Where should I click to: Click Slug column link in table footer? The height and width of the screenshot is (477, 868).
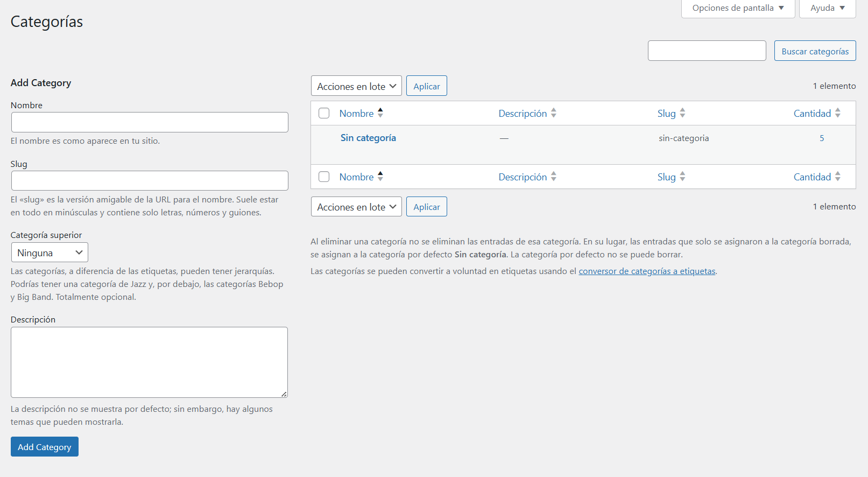click(x=666, y=177)
